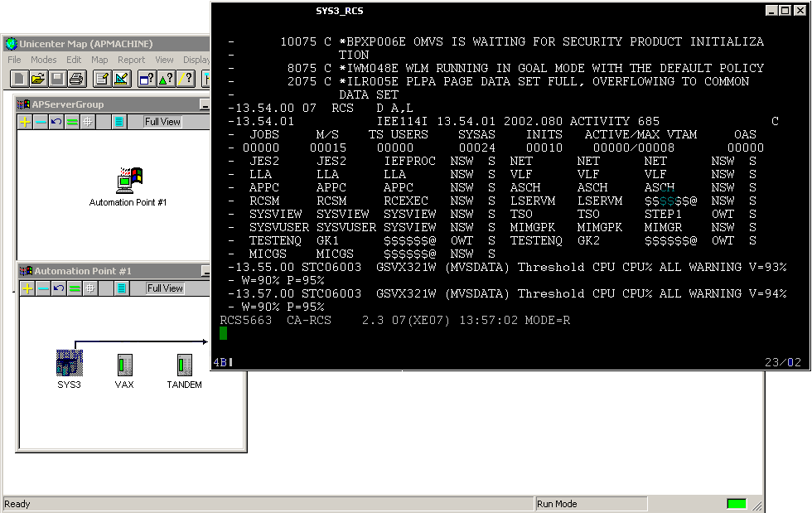This screenshot has height=513, width=812.
Task: Click Full View button in APServerGroup
Action: (162, 122)
